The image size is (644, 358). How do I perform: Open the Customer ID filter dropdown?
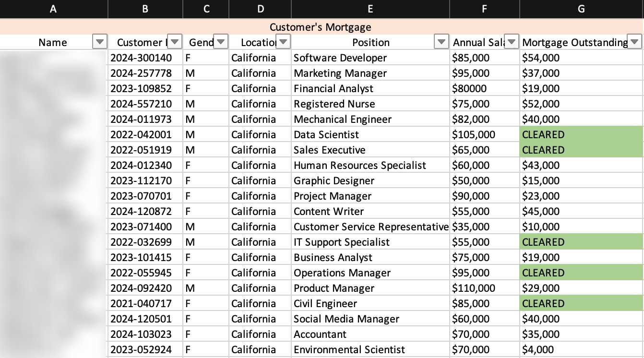tap(175, 42)
